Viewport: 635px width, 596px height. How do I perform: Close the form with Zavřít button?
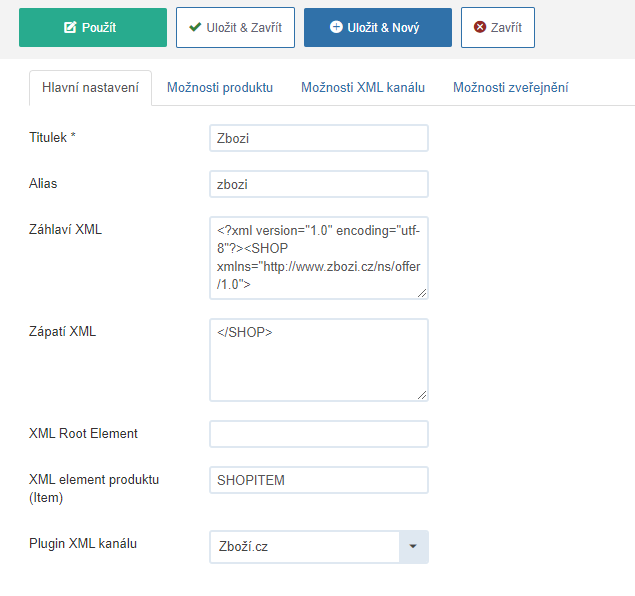point(498,28)
